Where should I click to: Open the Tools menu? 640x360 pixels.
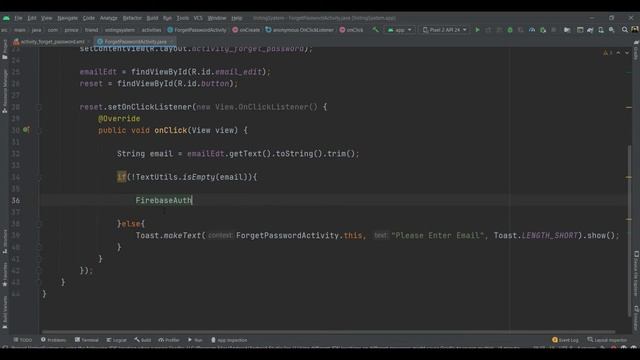[x=182, y=18]
